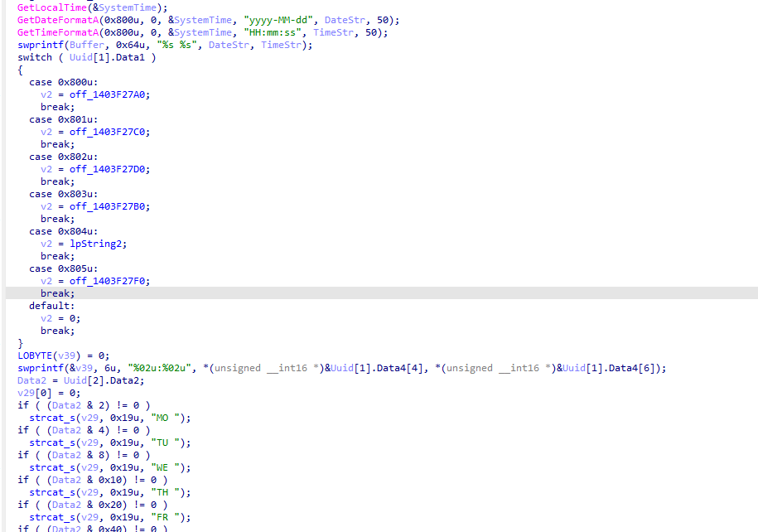Image resolution: width=758 pixels, height=532 pixels.
Task: Select the case 0x805u label
Action: pos(63,269)
